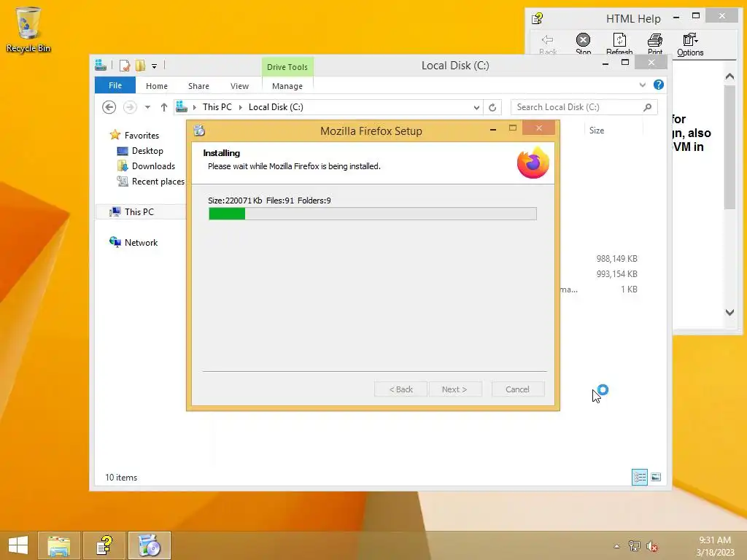Click the Stop icon in HTML Help
This screenshot has width=747, height=560.
pyautogui.click(x=583, y=44)
